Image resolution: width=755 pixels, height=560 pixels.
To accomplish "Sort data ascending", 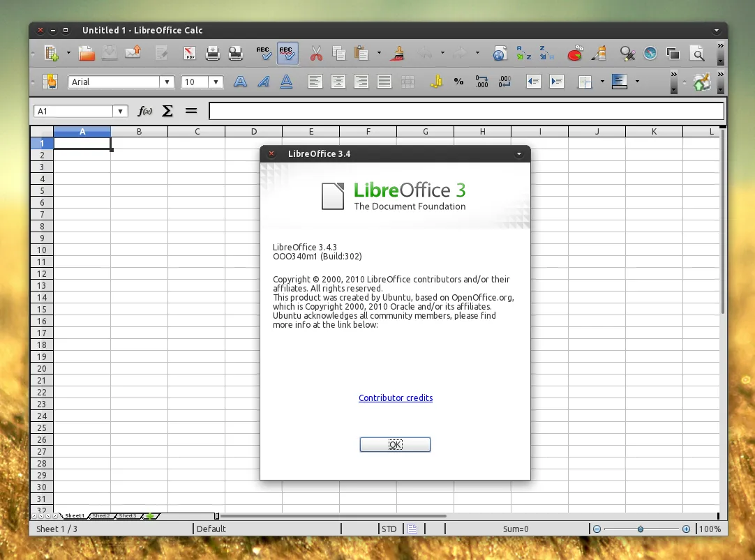I will pyautogui.click(x=523, y=53).
